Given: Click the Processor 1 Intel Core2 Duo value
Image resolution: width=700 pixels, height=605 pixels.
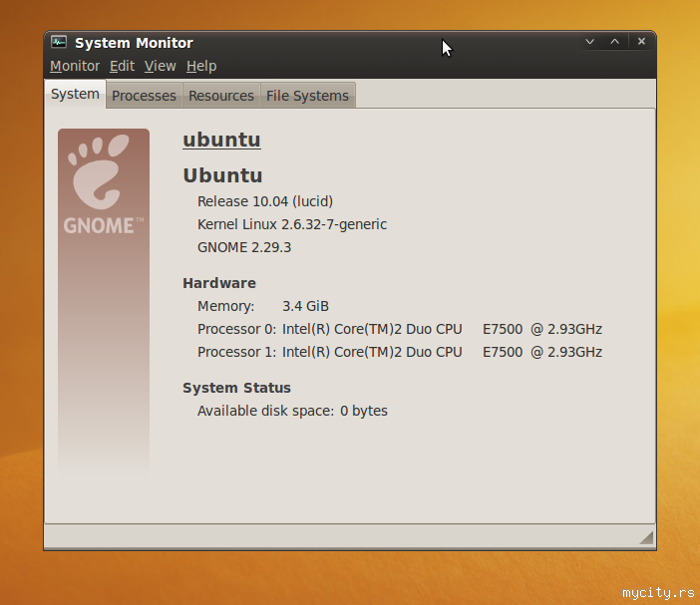Looking at the screenshot, I should click(x=442, y=352).
